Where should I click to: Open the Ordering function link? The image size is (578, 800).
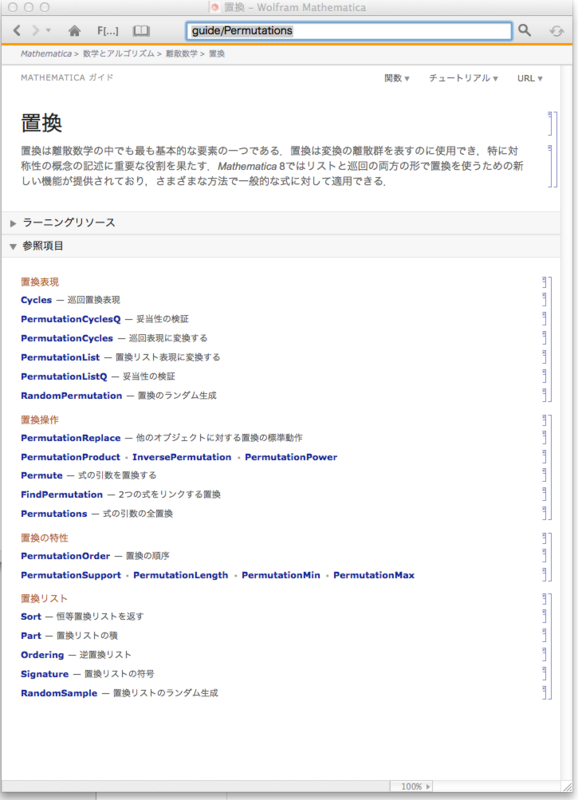(x=42, y=655)
